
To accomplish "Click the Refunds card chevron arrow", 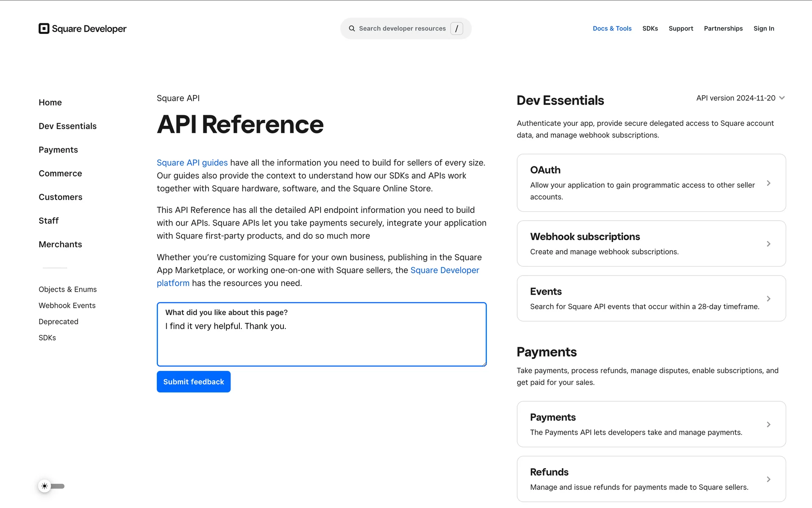I will point(768,480).
